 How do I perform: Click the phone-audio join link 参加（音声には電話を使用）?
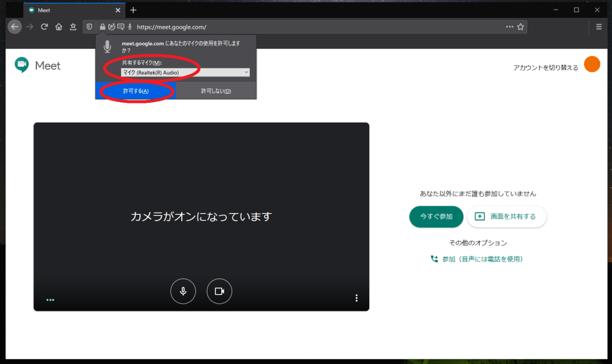(x=477, y=259)
